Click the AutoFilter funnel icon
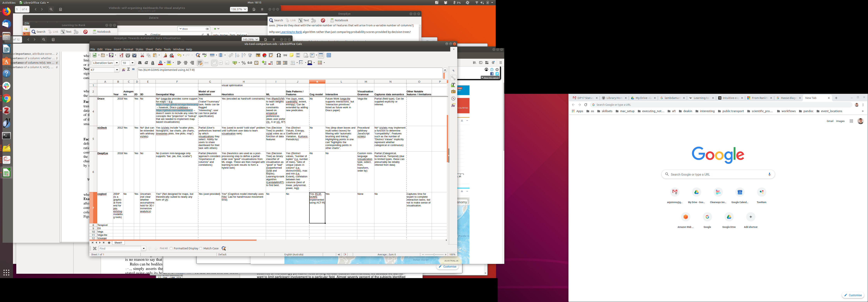 pos(250,55)
